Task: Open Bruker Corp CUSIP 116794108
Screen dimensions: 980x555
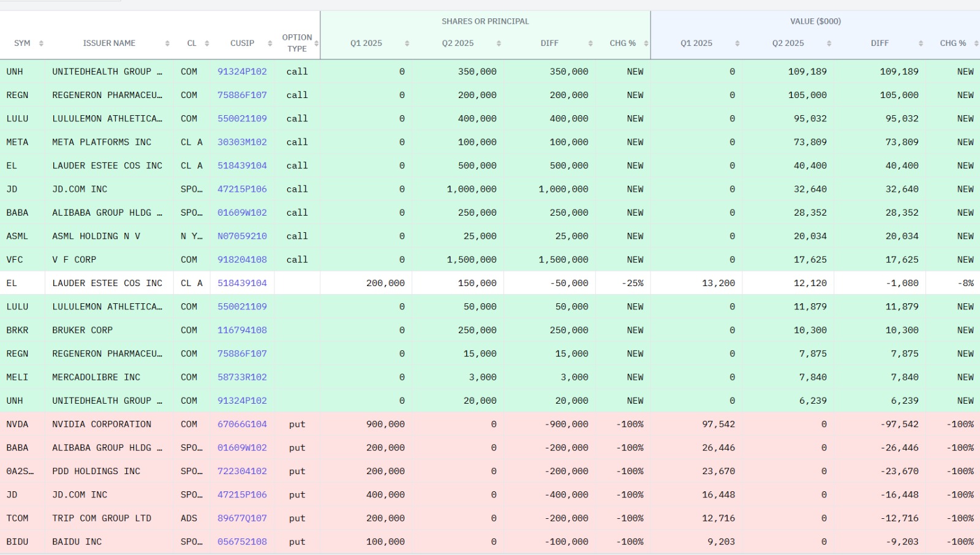Action: pyautogui.click(x=242, y=330)
